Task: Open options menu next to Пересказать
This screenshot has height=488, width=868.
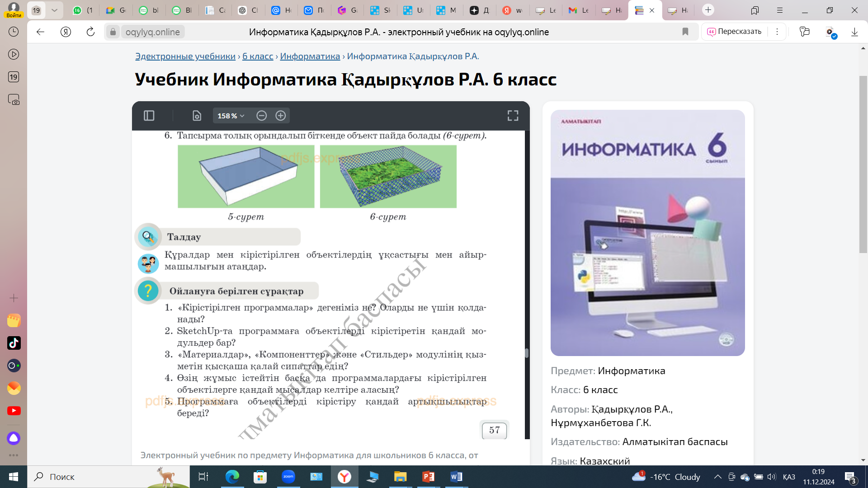Action: pos(777,32)
